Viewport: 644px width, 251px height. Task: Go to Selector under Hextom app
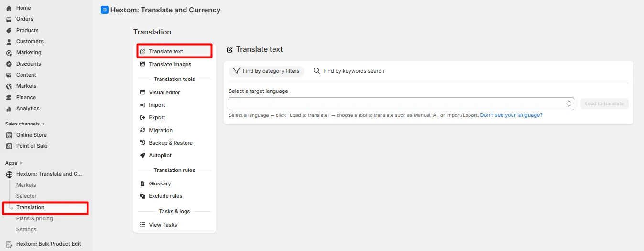click(26, 196)
